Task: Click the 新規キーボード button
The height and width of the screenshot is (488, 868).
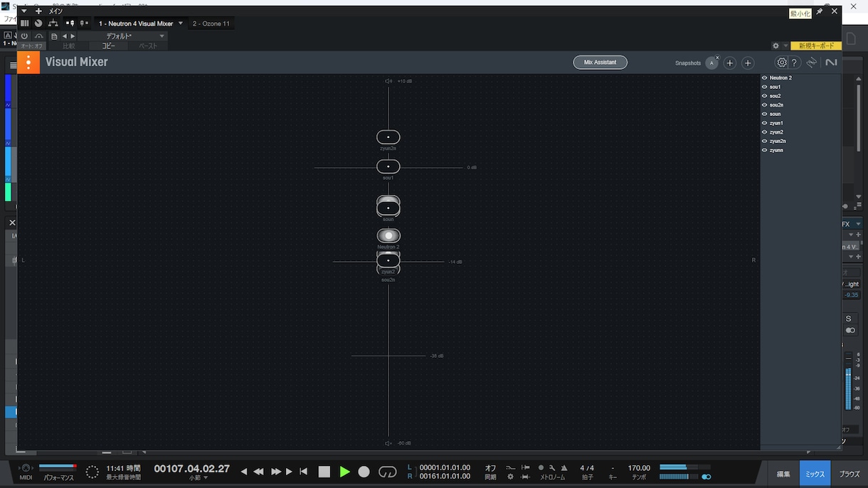Action: [816, 46]
